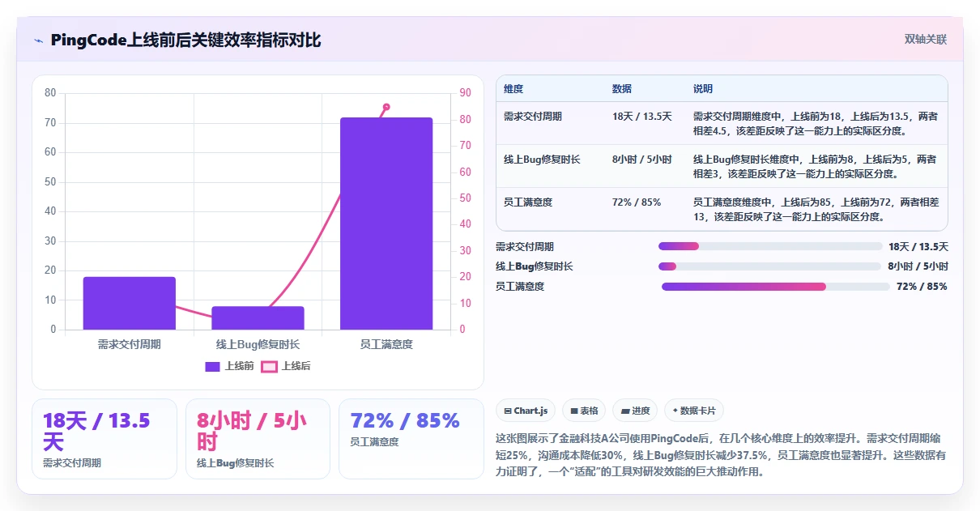Click the 员工满意度 table row label
The width and height of the screenshot is (980, 511).
tap(528, 202)
